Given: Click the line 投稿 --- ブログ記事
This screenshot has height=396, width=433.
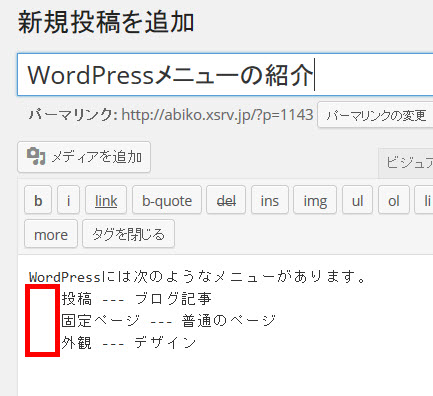Looking at the screenshot, I should [x=136, y=299].
